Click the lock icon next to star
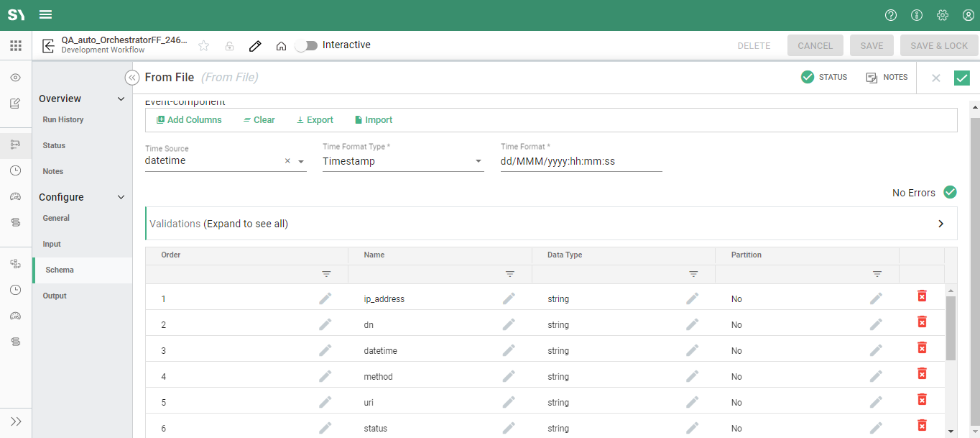 click(x=229, y=46)
